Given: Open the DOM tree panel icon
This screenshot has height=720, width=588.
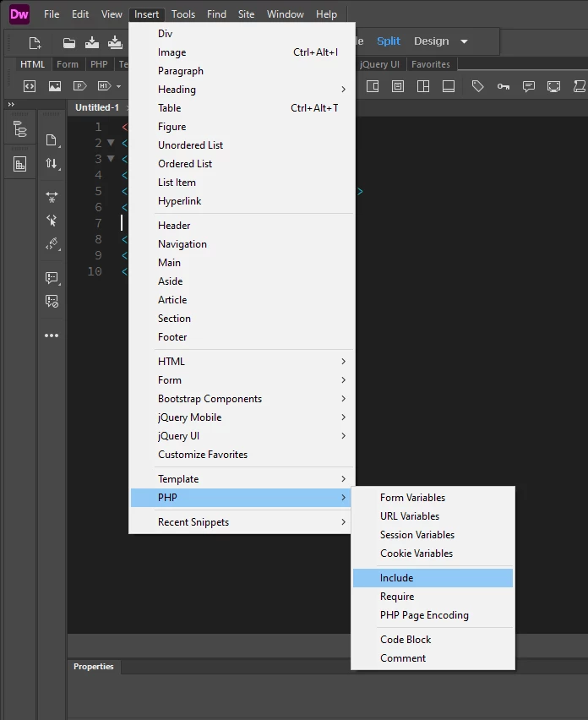Looking at the screenshot, I should tap(19, 129).
